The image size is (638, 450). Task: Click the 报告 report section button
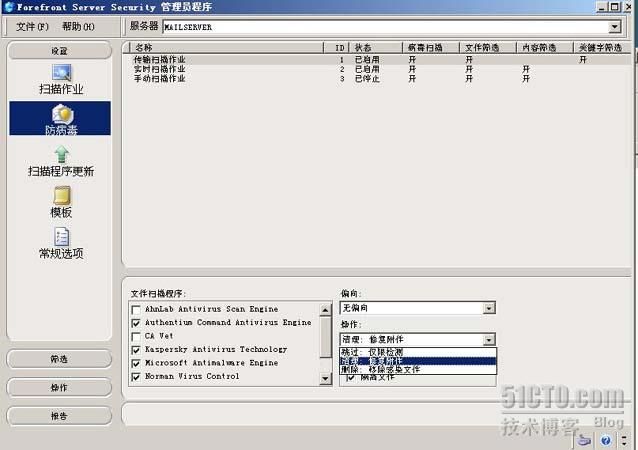(59, 416)
